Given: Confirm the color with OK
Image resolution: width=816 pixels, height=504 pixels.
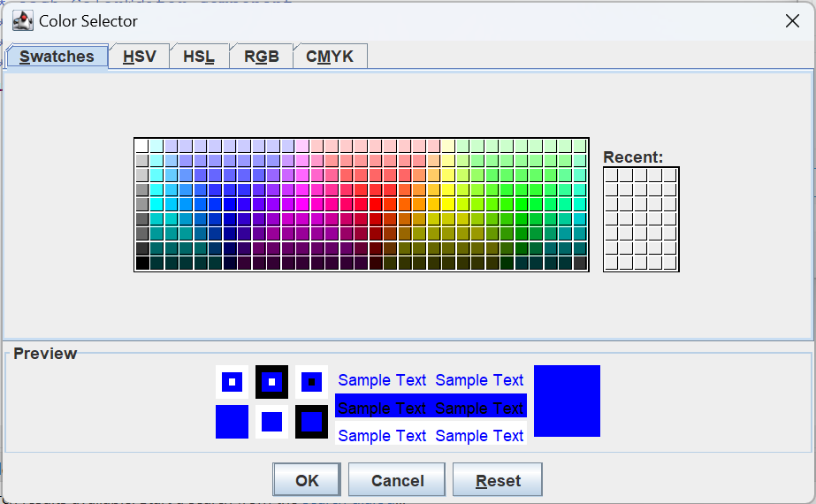Looking at the screenshot, I should pos(307,481).
